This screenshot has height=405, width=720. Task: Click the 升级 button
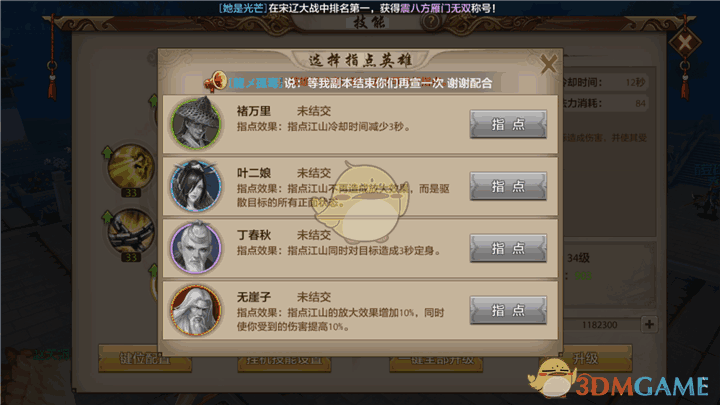[x=585, y=358]
